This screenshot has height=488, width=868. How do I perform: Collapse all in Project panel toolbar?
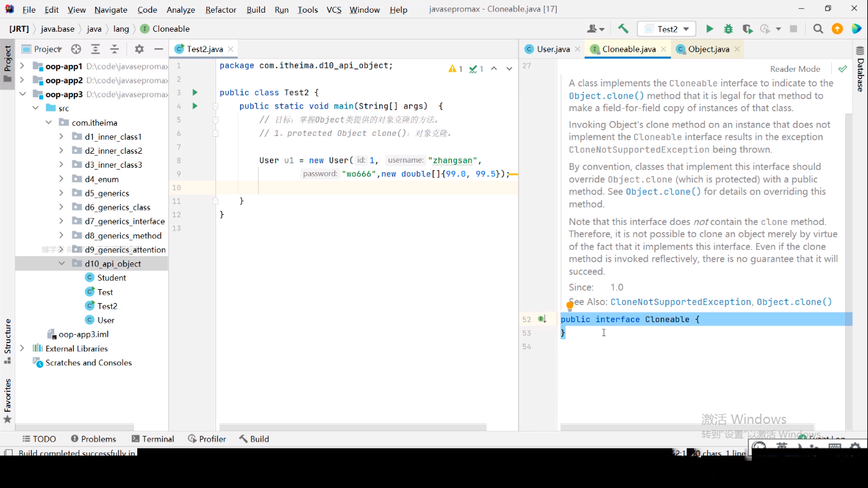point(114,49)
